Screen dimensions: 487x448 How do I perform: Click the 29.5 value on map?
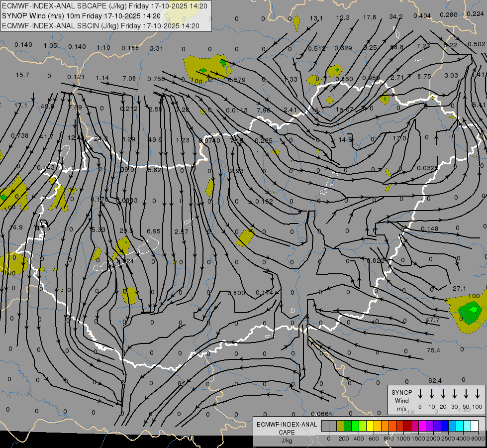coord(126,230)
